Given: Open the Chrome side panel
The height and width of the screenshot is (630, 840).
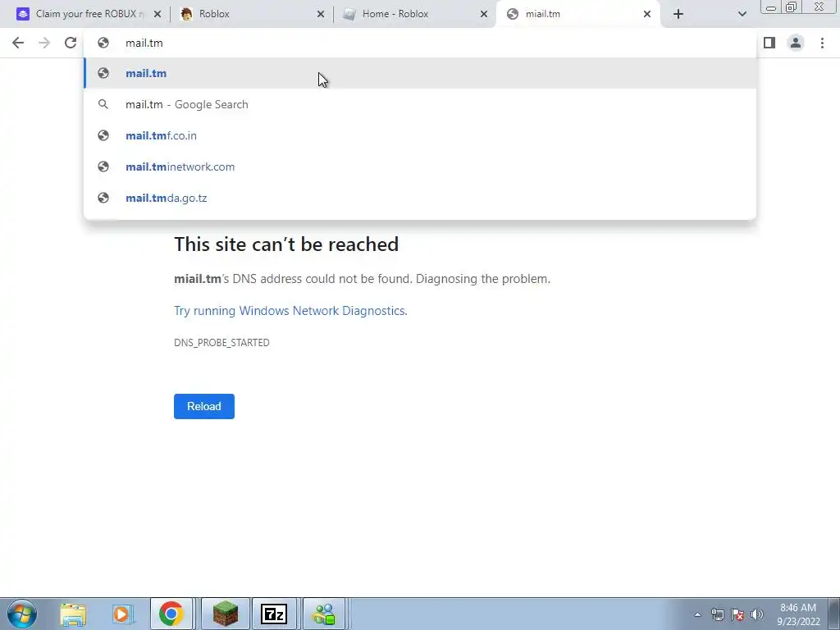Looking at the screenshot, I should coord(769,43).
